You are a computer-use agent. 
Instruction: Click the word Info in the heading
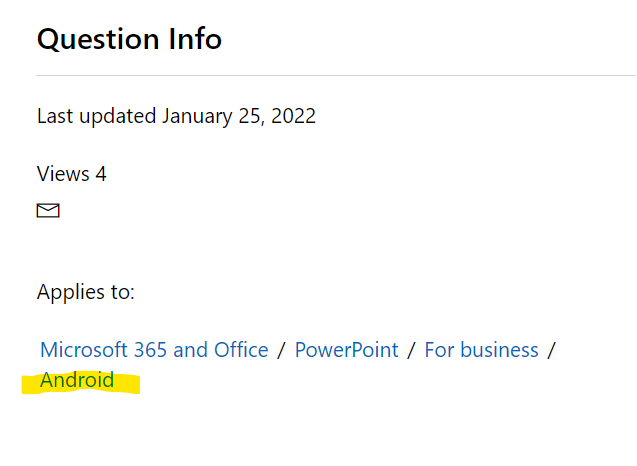[x=195, y=39]
